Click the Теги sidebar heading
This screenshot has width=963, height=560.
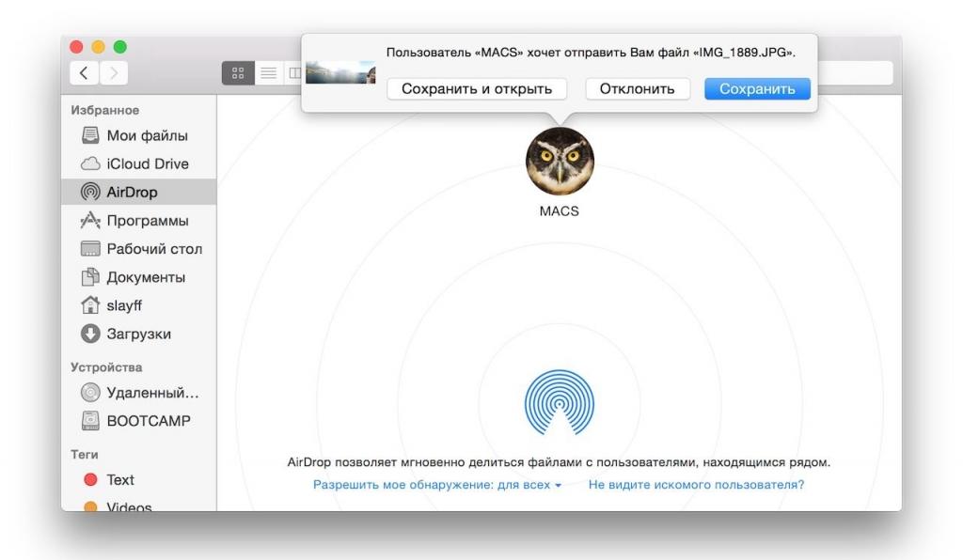tap(84, 455)
